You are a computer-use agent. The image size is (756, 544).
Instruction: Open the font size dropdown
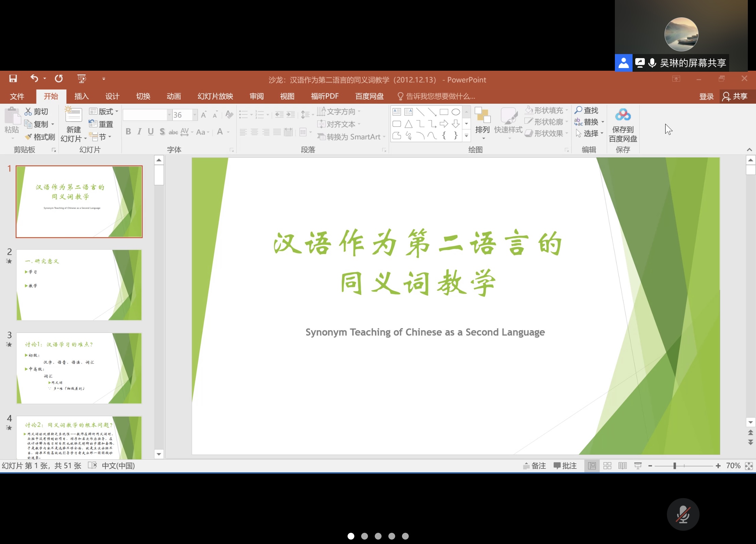[x=195, y=115]
